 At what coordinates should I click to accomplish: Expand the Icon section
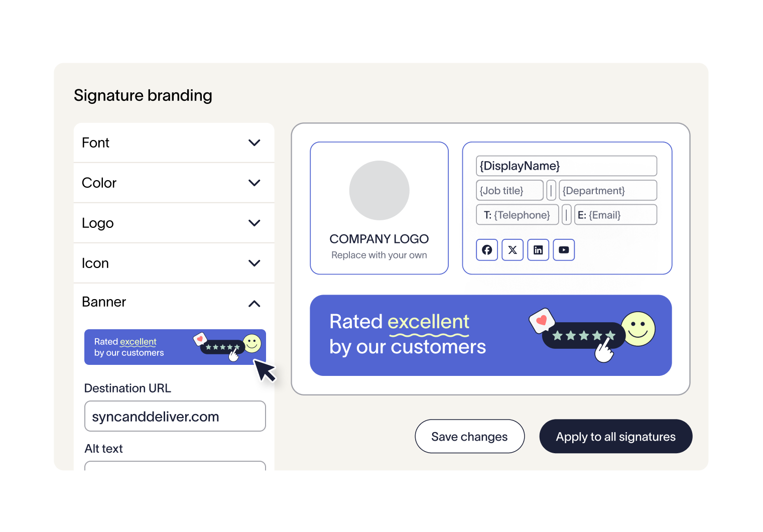[x=255, y=263]
